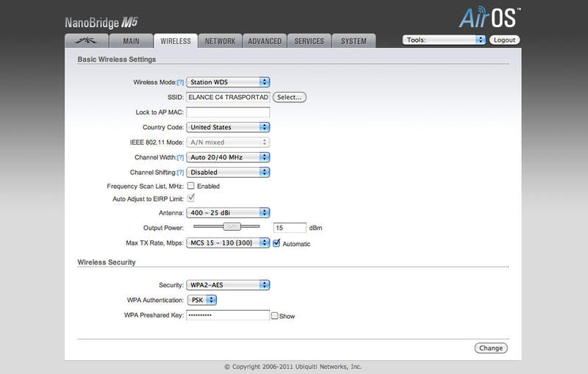The width and height of the screenshot is (588, 374).
Task: Open the Antenna dropdown
Action: (228, 212)
